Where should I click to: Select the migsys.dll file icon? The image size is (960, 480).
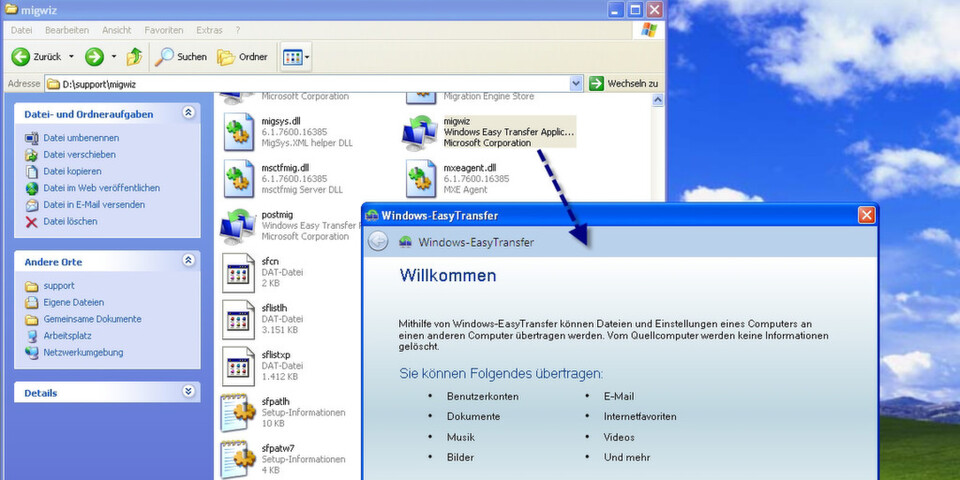pos(238,132)
